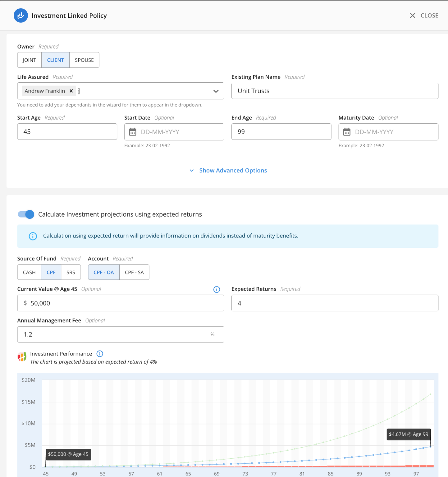Click the Expected Returns input field
The width and height of the screenshot is (448, 477).
(335, 303)
